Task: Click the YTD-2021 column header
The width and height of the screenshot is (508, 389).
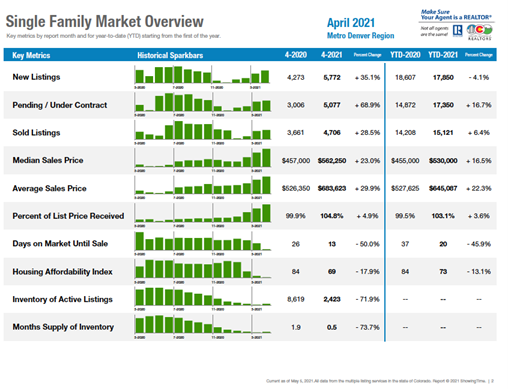Action: (x=443, y=55)
